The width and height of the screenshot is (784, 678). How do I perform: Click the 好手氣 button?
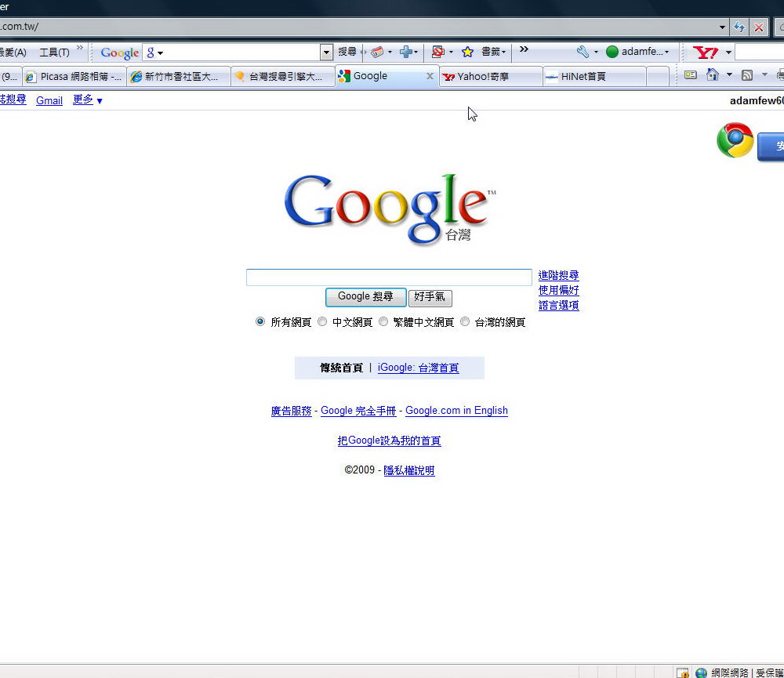430,298
